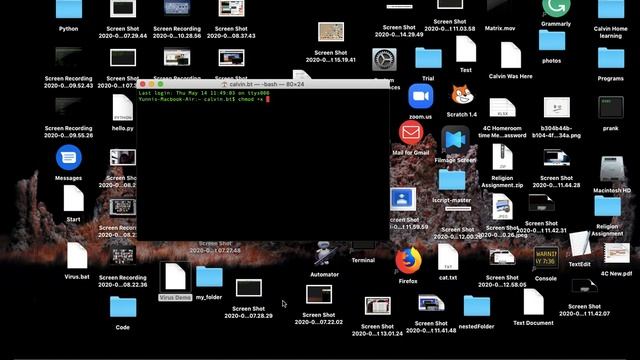640x360 pixels.
Task: Select Screen Recording 09.55.26 thumbnail
Action: pyautogui.click(x=69, y=108)
